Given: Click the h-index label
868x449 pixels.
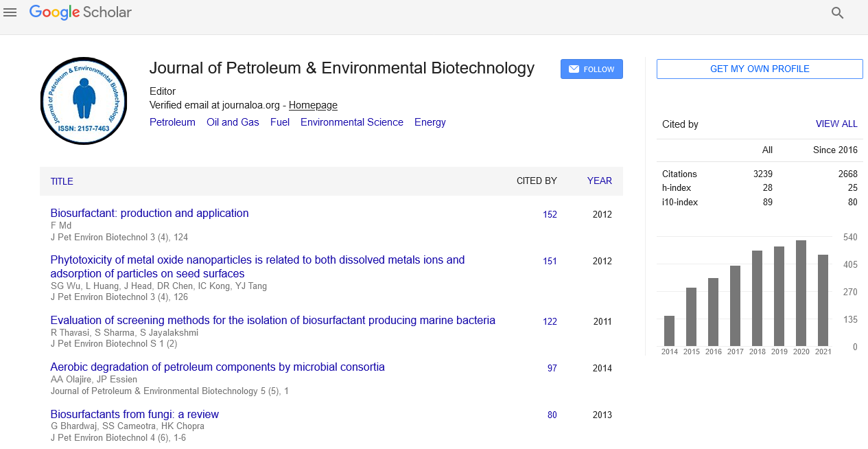Looking at the screenshot, I should pos(677,188).
